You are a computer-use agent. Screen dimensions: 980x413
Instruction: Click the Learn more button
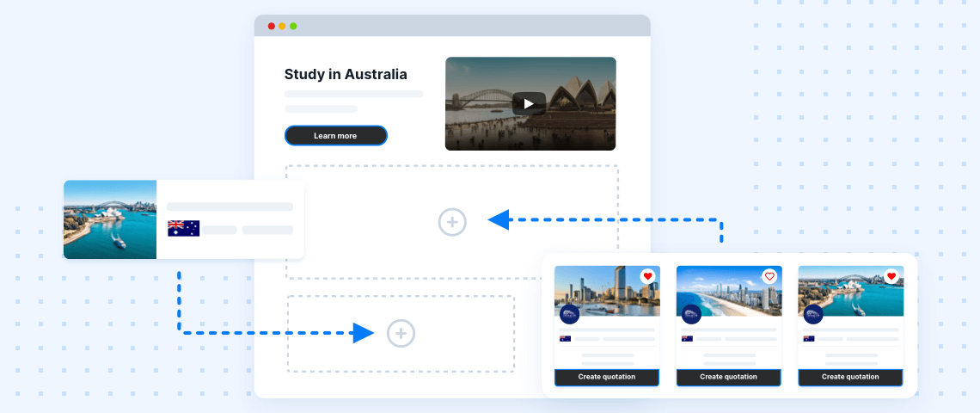(335, 136)
